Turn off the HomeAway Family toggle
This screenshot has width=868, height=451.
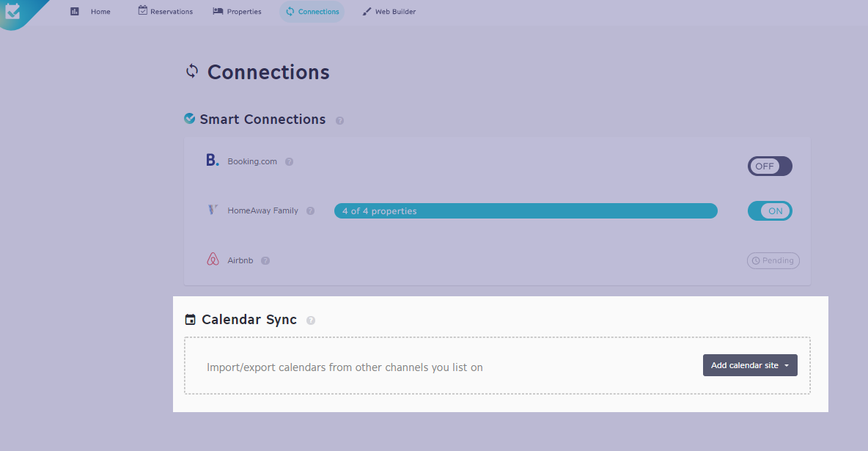(x=770, y=211)
